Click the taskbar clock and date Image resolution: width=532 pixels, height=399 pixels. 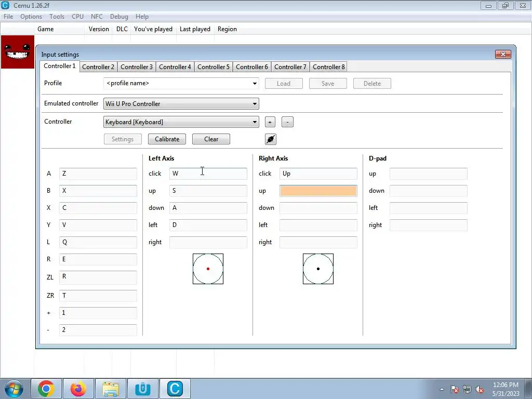506,389
